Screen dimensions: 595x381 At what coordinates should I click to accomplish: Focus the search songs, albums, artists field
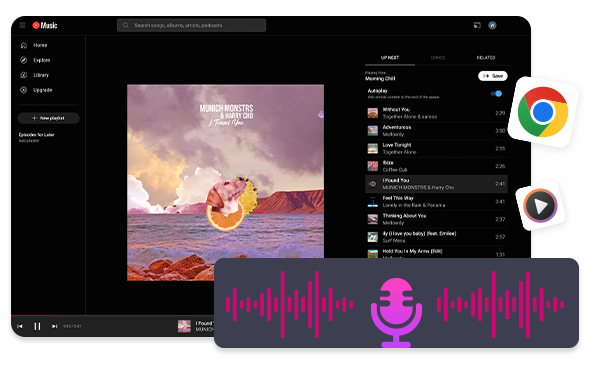pos(191,25)
